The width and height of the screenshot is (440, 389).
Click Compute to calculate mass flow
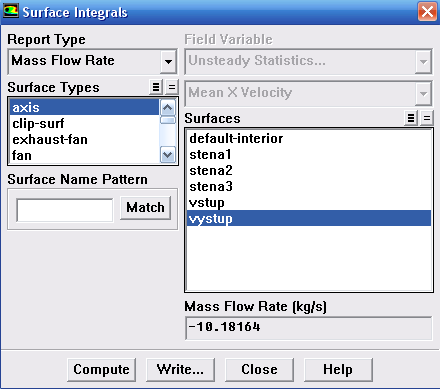101,370
